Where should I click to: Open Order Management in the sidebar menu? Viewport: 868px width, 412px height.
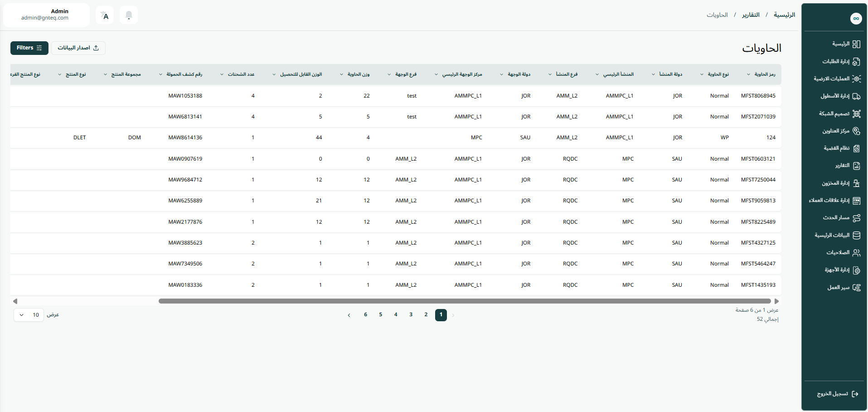tap(836, 61)
